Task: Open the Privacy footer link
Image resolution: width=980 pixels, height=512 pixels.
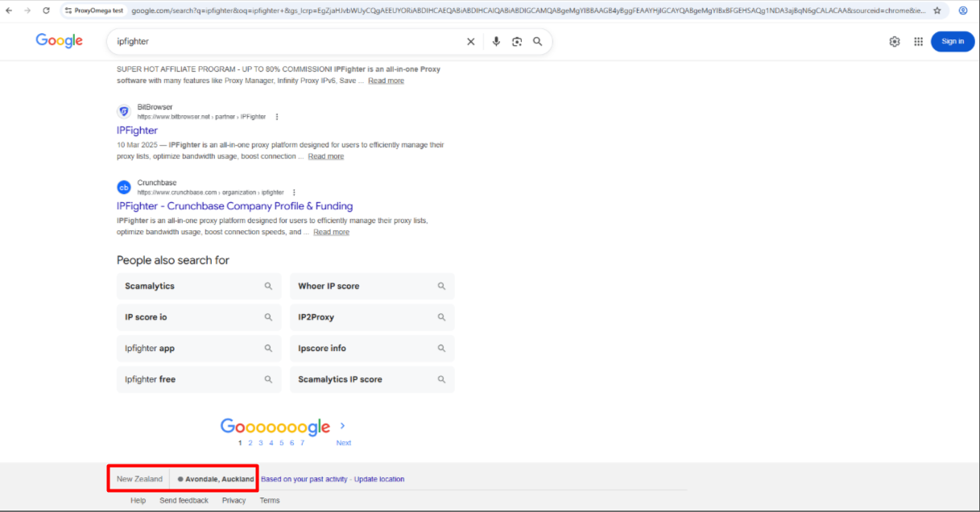Action: pos(234,501)
